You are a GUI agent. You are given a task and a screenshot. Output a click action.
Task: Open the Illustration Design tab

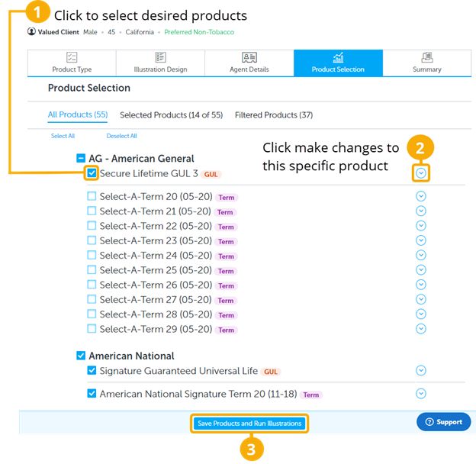coord(160,63)
